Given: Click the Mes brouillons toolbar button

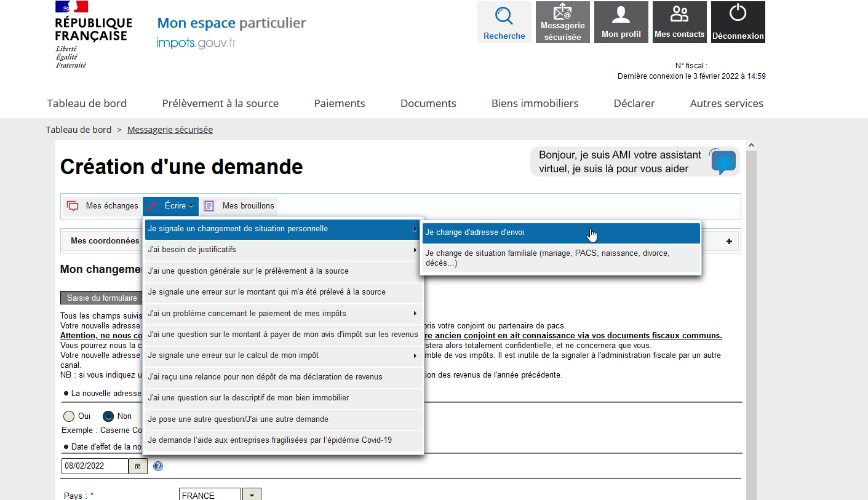Looking at the screenshot, I should pyautogui.click(x=239, y=206).
